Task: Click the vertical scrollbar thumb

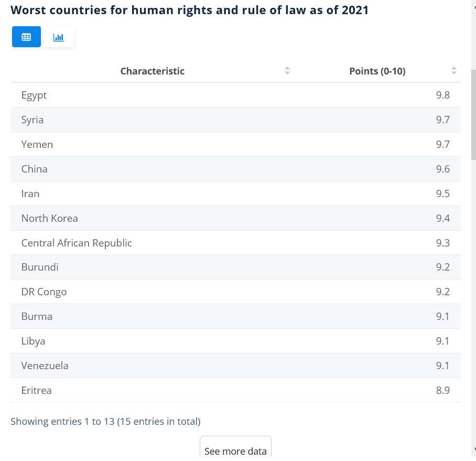Action: click(x=473, y=115)
